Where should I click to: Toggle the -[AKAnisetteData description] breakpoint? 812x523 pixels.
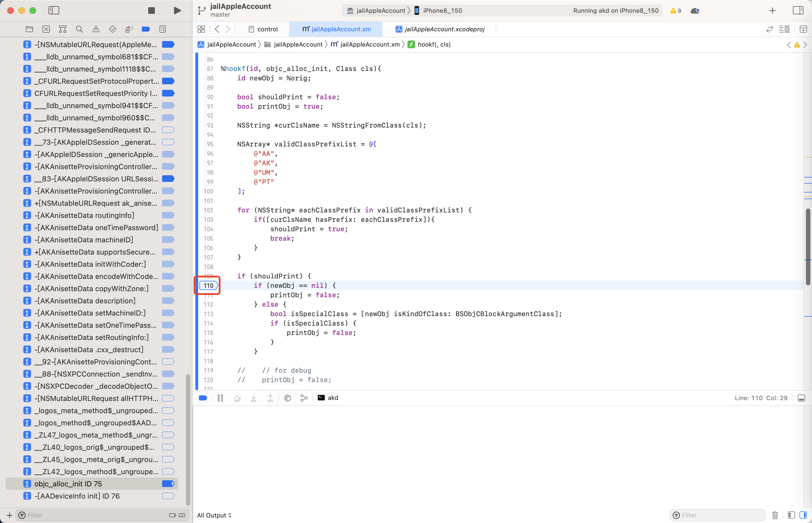[x=168, y=301]
